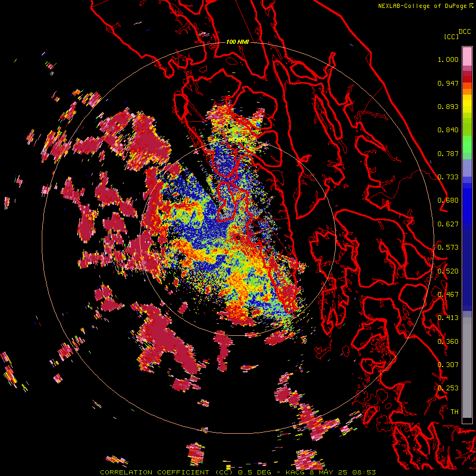The width and height of the screenshot is (476, 476).
Task: Click the 0.680 scale value
Action: [x=448, y=200]
